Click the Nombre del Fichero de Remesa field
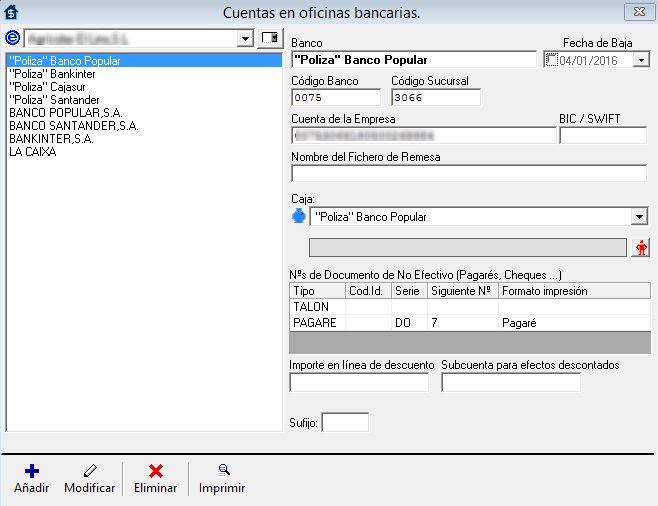 point(468,174)
